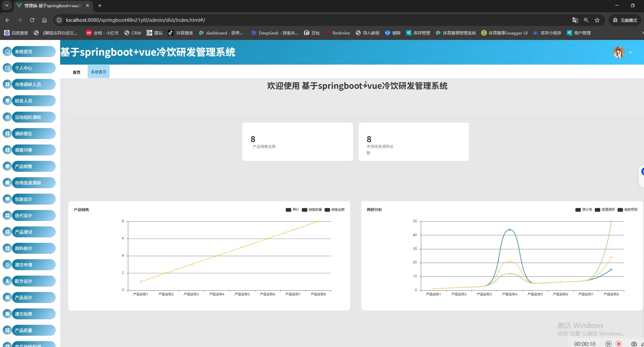Screen dimensions: 644x347
Task: Show more bookmarks with the overflow chevron
Action: pos(642,33)
